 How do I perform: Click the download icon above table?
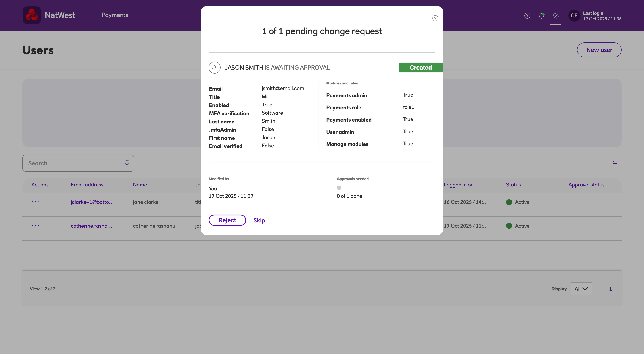(615, 161)
